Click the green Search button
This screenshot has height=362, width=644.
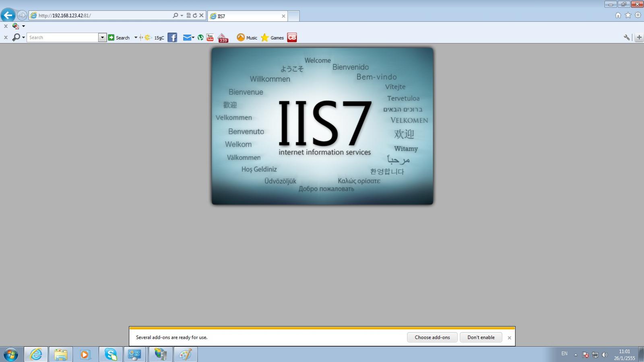119,37
